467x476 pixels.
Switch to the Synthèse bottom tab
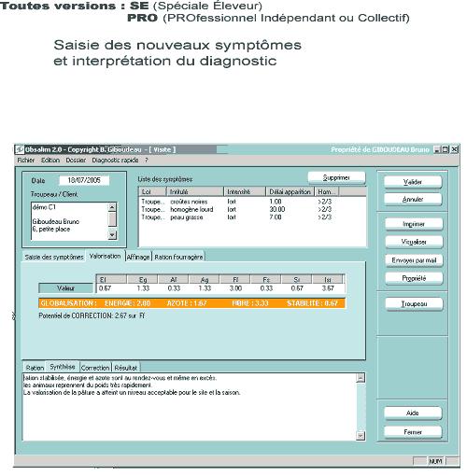(x=63, y=367)
